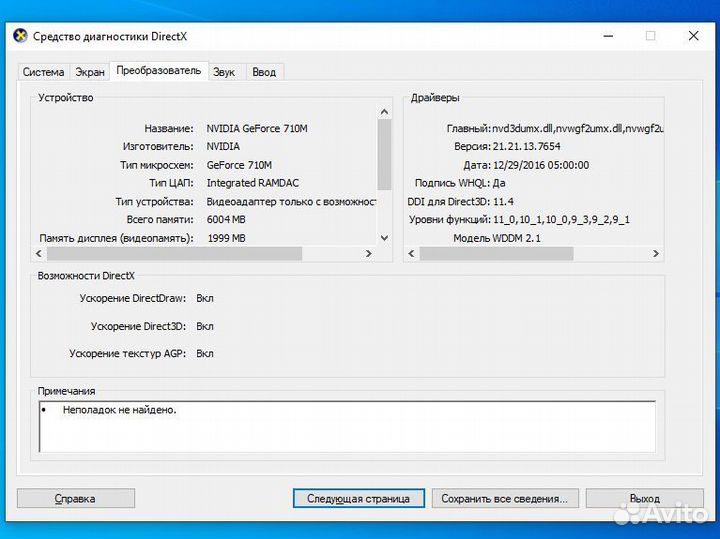The height and width of the screenshot is (539, 720).
Task: Close the DirectX diagnostic window
Action: (693, 36)
